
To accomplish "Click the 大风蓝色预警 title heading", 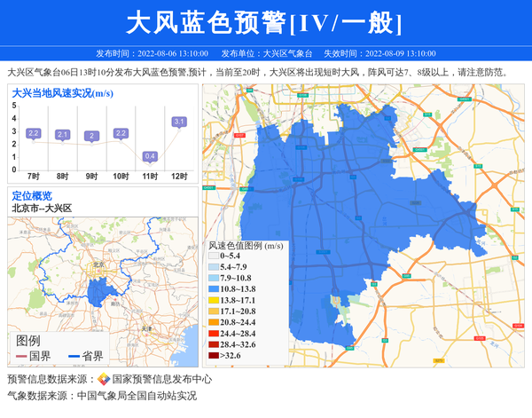I will click(x=265, y=22).
